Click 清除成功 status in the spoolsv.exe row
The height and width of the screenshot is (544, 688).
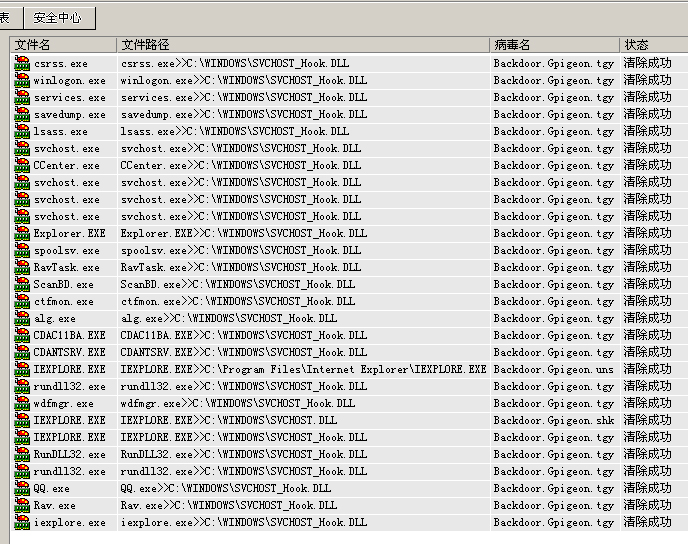coord(648,251)
